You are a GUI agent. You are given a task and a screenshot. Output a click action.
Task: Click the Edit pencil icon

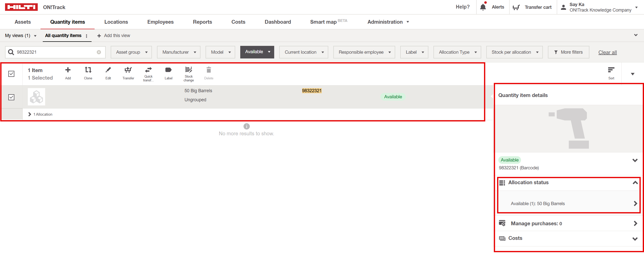coord(108,70)
